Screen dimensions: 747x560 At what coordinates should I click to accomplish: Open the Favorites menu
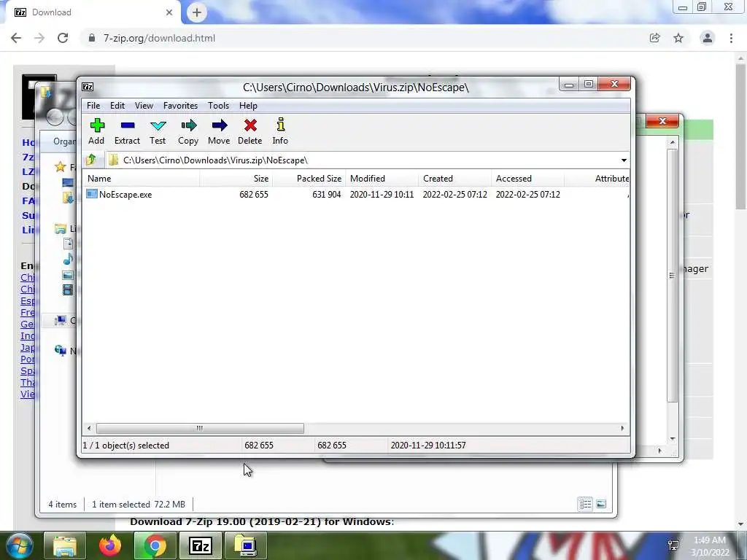click(x=181, y=106)
